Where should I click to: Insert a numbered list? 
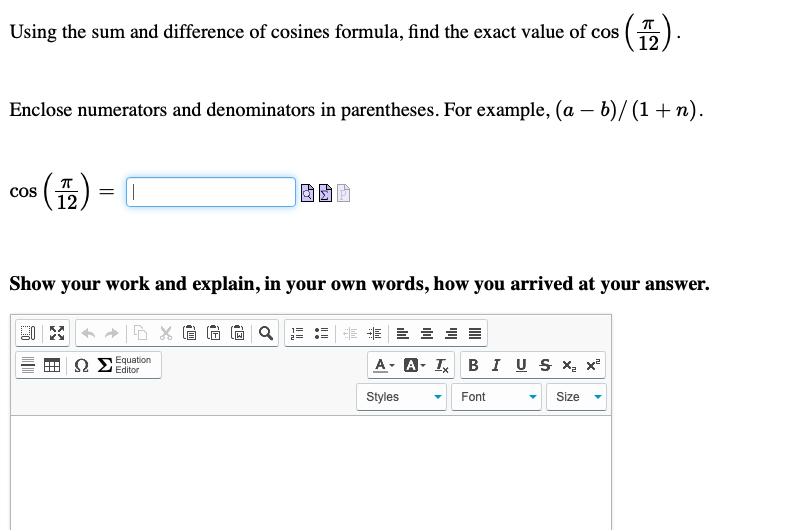pyautogui.click(x=297, y=333)
